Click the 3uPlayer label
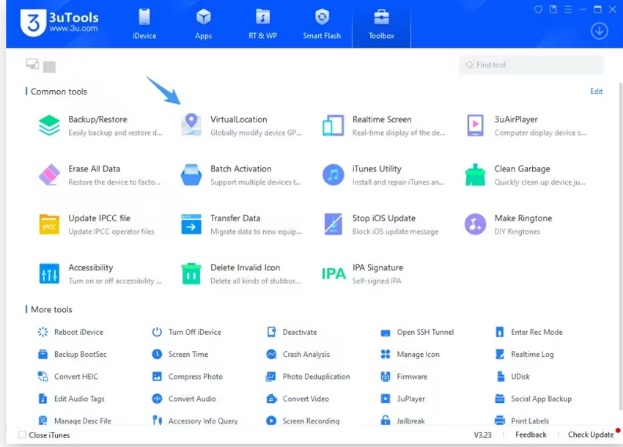Viewport: 623px width, 447px height. point(411,399)
